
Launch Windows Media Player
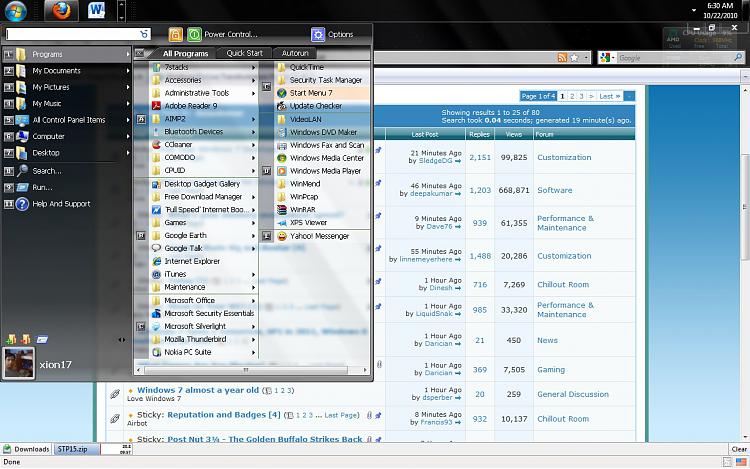[325, 171]
